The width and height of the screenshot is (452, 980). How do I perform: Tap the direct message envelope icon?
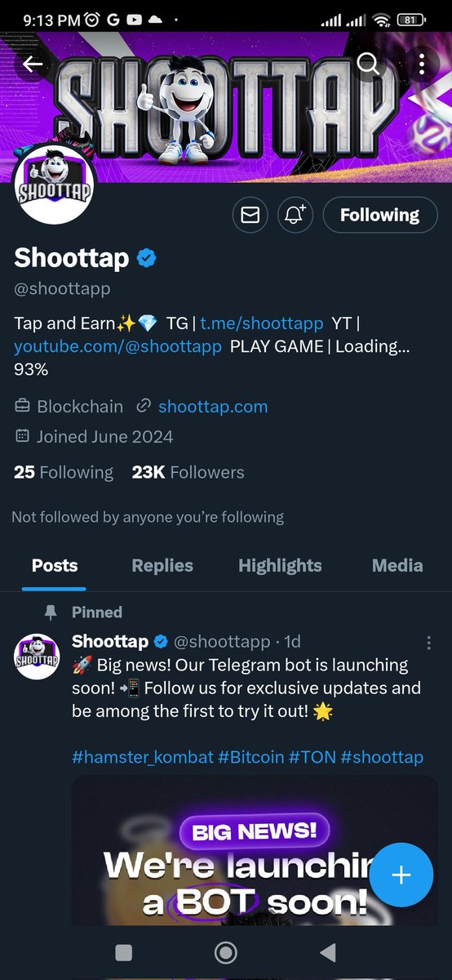point(250,215)
